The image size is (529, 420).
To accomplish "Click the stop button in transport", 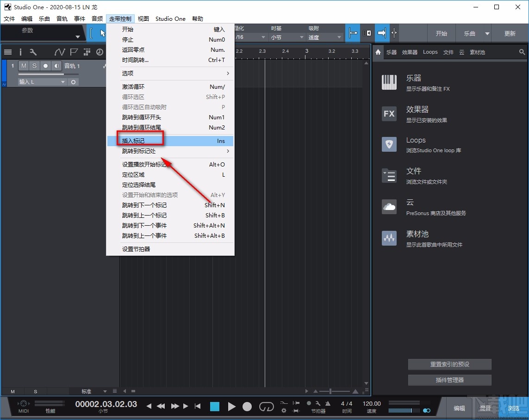I will pos(215,407).
